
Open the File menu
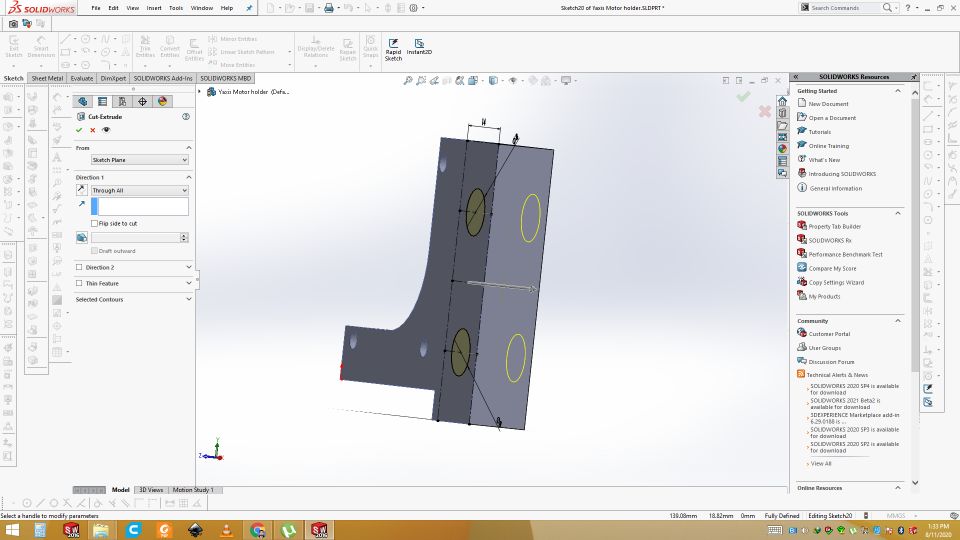click(x=96, y=8)
